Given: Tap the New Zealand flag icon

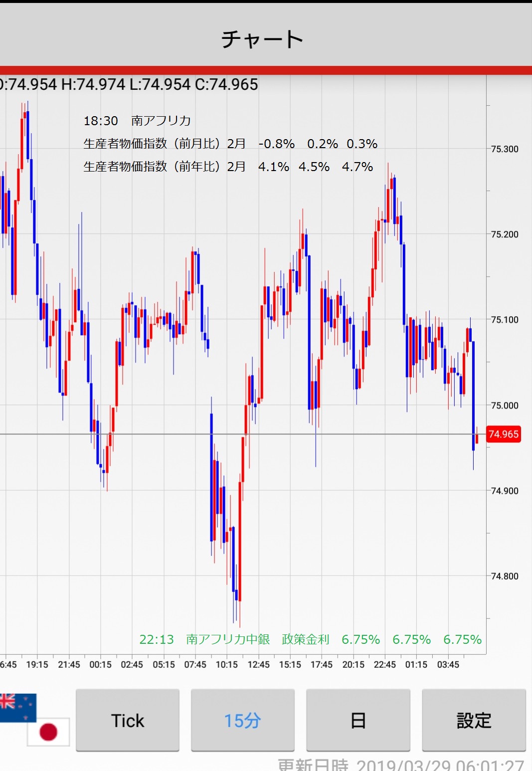Looking at the screenshot, I should pyautogui.click(x=17, y=707).
